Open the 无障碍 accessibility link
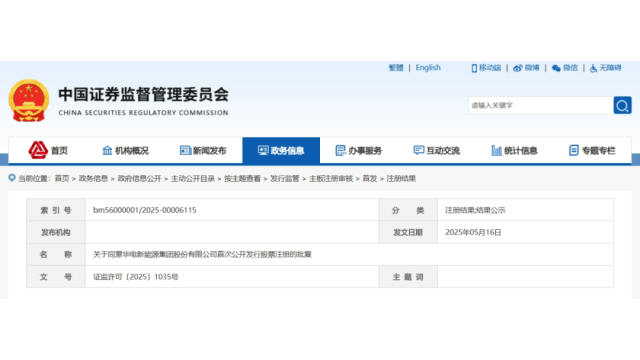 tap(610, 68)
